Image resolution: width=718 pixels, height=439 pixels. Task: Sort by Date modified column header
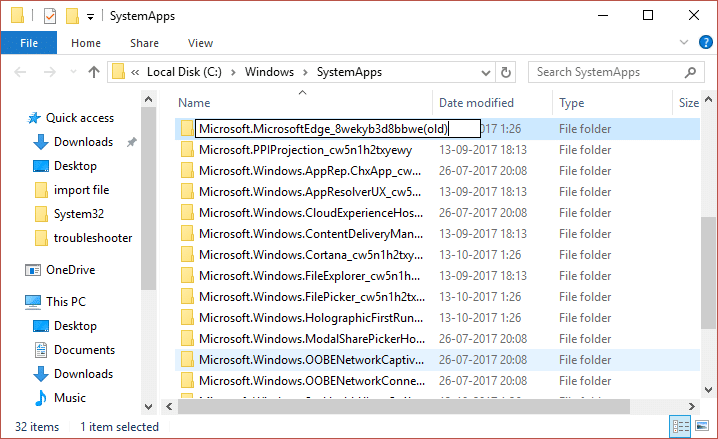[x=476, y=103]
